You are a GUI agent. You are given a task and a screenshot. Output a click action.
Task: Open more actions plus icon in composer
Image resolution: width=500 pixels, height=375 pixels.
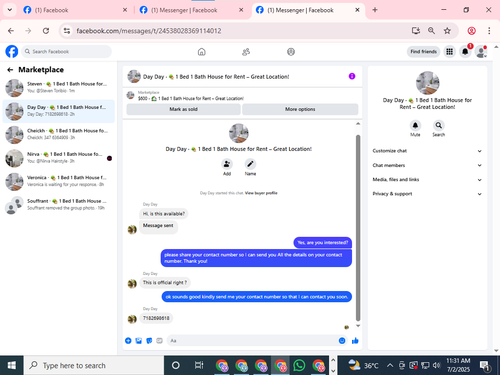(128, 341)
